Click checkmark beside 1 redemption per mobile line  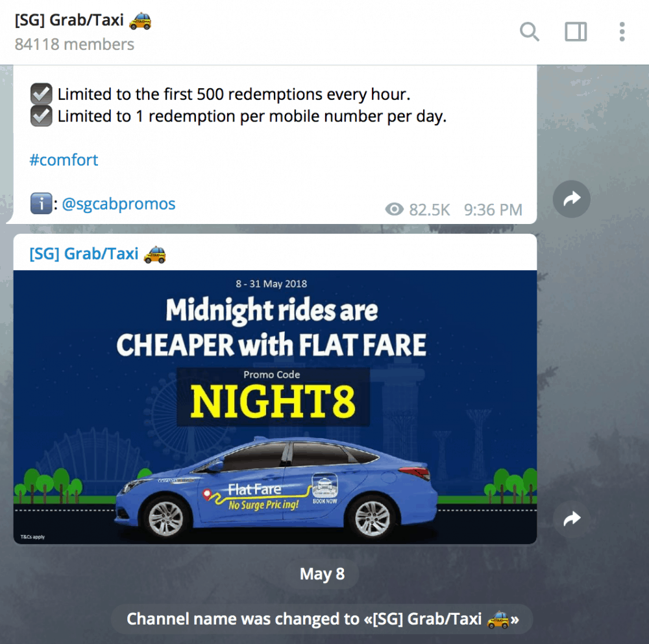point(41,116)
